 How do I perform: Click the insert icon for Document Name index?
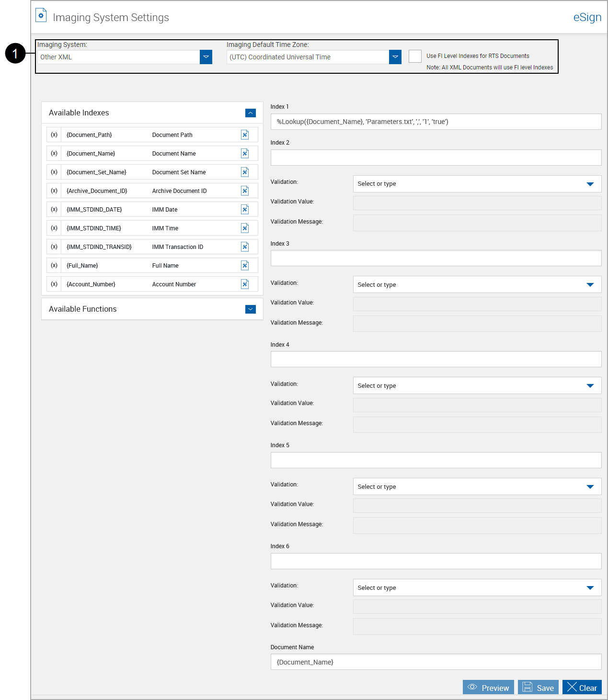point(245,153)
